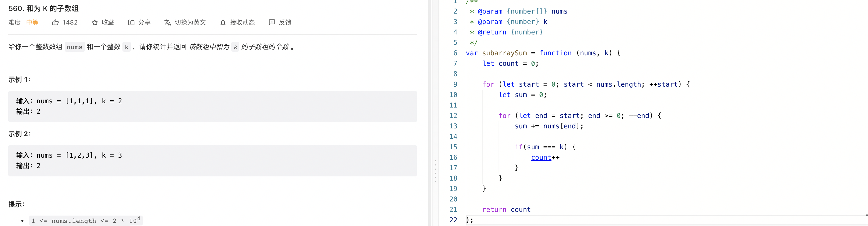
Task: Click line number 22 in editor gutter
Action: (x=453, y=220)
